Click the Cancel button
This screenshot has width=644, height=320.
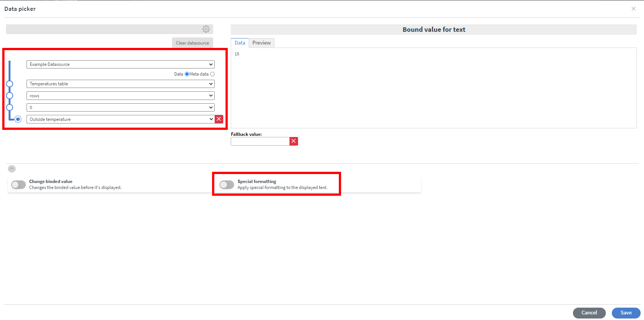589,313
